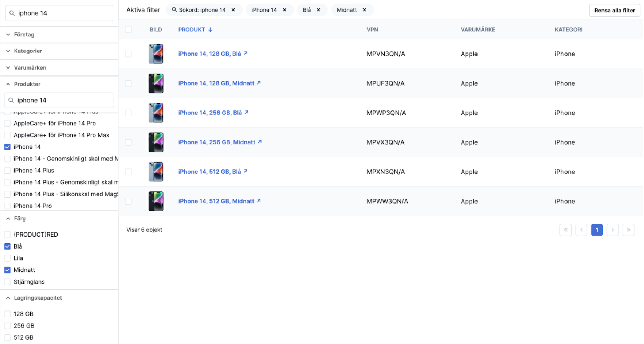
Task: Click the VARUMÄRKE column header
Action: tap(478, 30)
